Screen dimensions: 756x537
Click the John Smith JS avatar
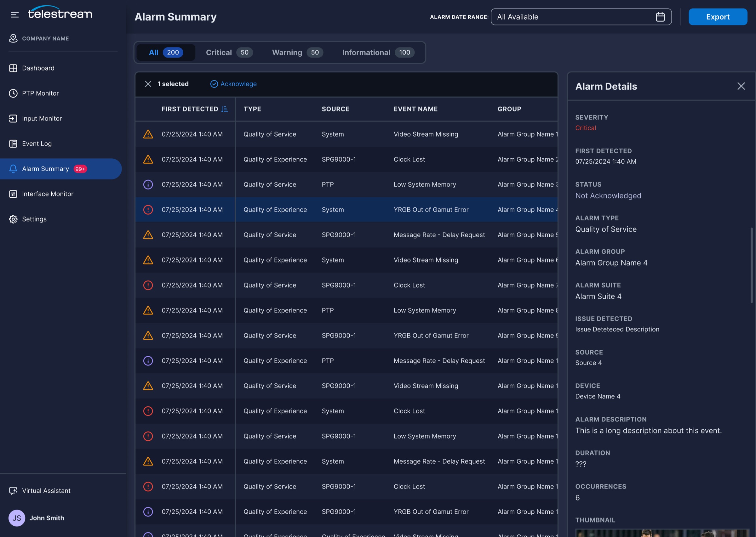click(x=17, y=518)
